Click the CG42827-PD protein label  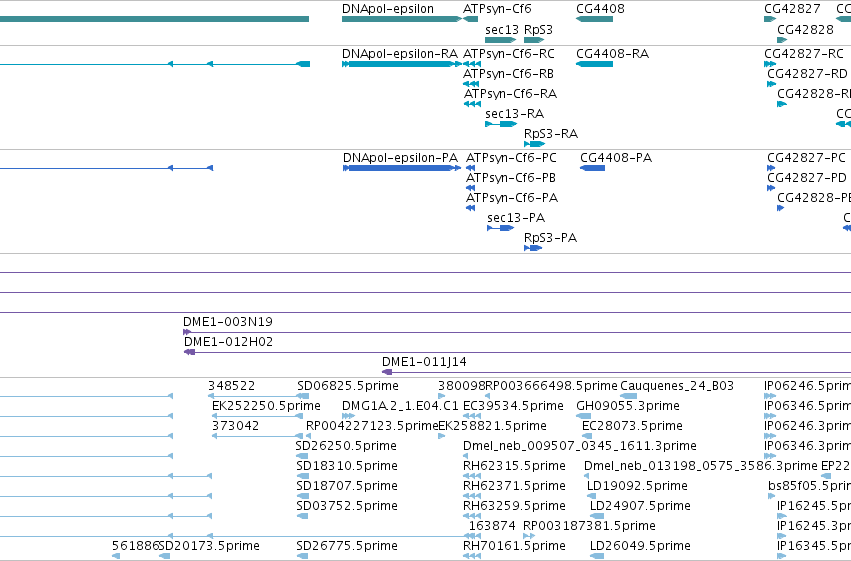pyautogui.click(x=807, y=178)
